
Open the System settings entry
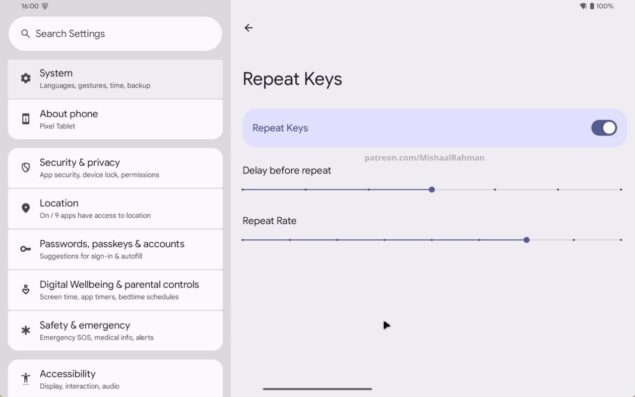click(x=115, y=79)
